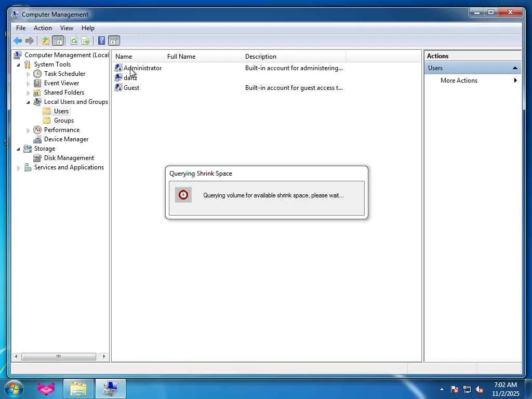
Task: Open Windows Explorer from the taskbar
Action: (x=78, y=389)
